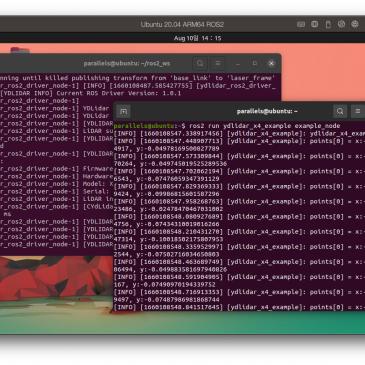Click the log line with timestamp 1660108548.335952997
The height and width of the screenshot is (365, 365).
pyautogui.click(x=239, y=247)
